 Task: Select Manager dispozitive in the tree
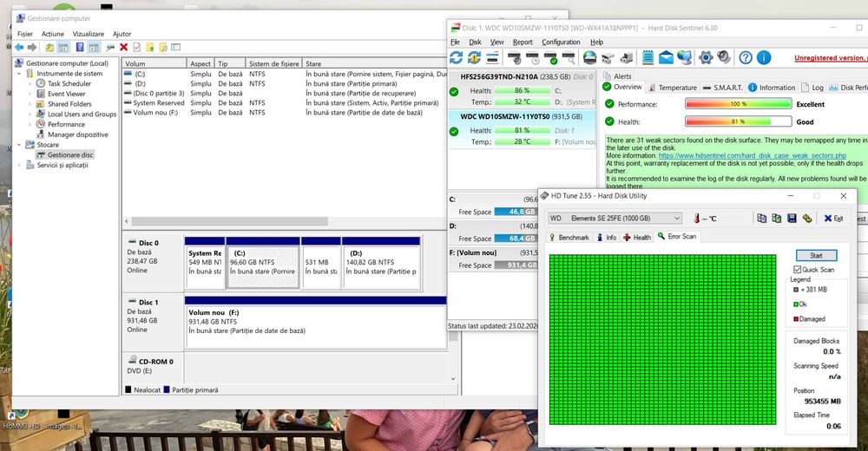click(x=73, y=134)
